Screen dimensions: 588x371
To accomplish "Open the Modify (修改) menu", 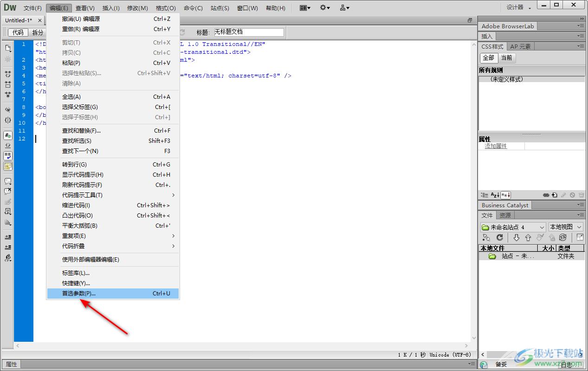I will (x=137, y=8).
